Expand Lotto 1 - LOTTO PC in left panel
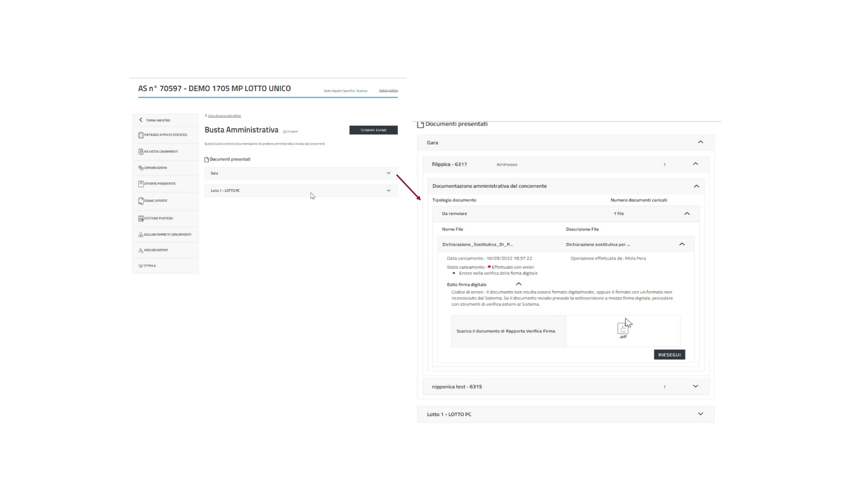This screenshot has width=851, height=504. pyautogui.click(x=389, y=190)
